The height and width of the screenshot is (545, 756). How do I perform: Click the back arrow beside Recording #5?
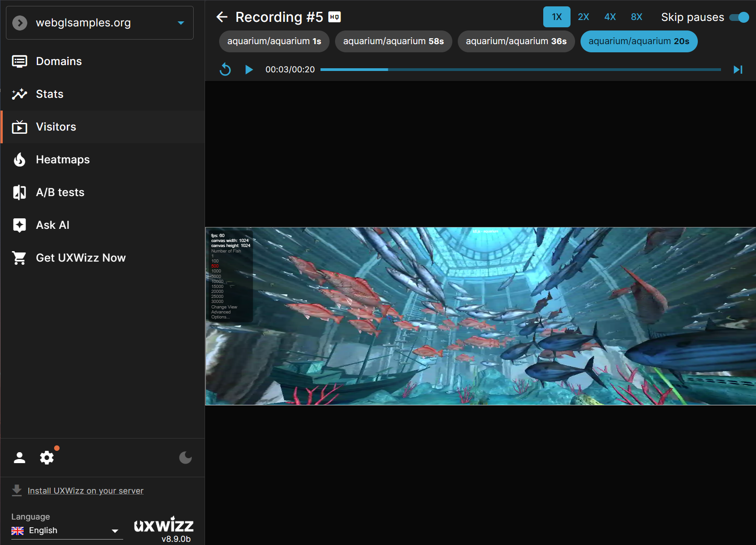pos(222,17)
